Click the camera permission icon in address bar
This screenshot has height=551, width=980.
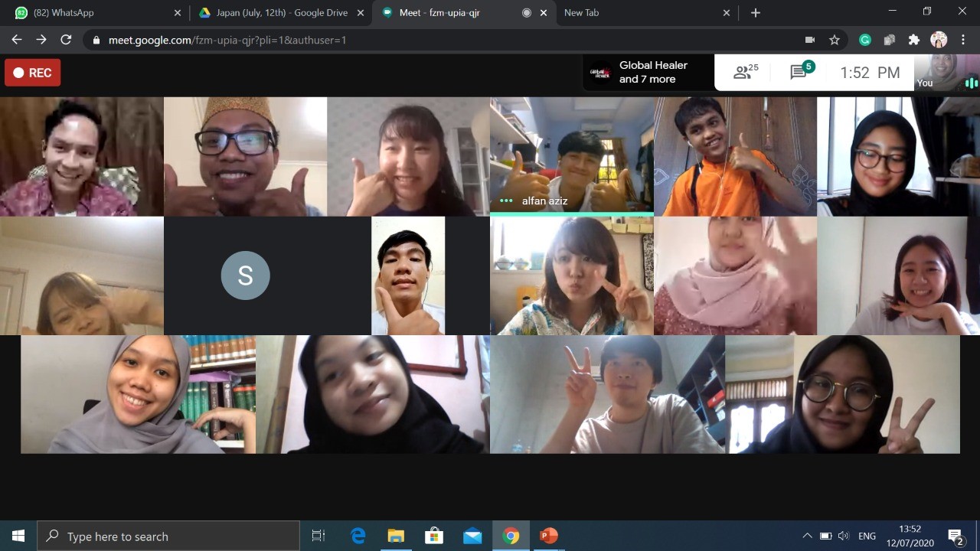click(x=810, y=40)
